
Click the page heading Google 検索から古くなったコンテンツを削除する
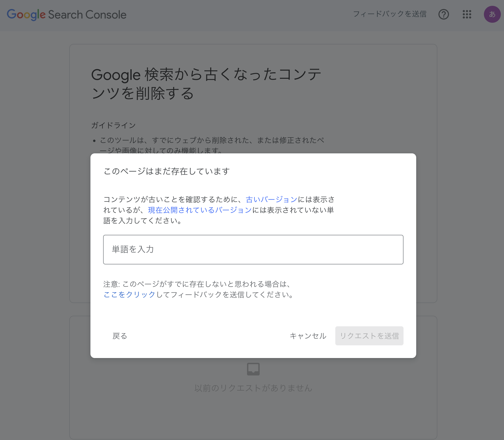click(206, 84)
